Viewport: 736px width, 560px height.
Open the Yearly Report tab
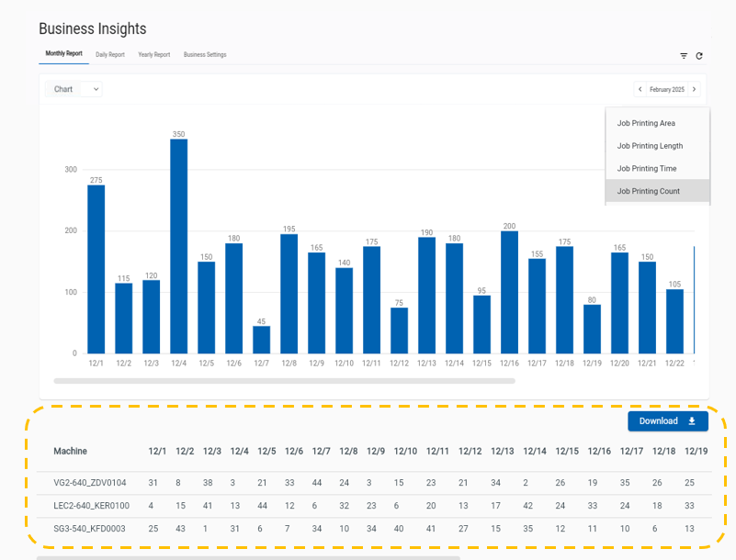(153, 55)
